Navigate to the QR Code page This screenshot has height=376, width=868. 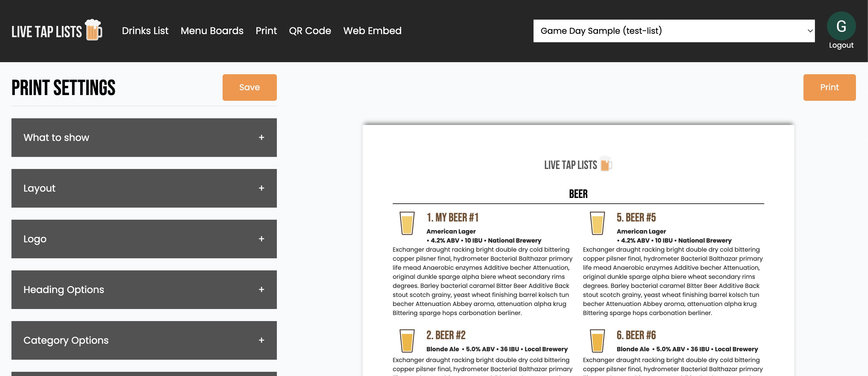coord(310,31)
